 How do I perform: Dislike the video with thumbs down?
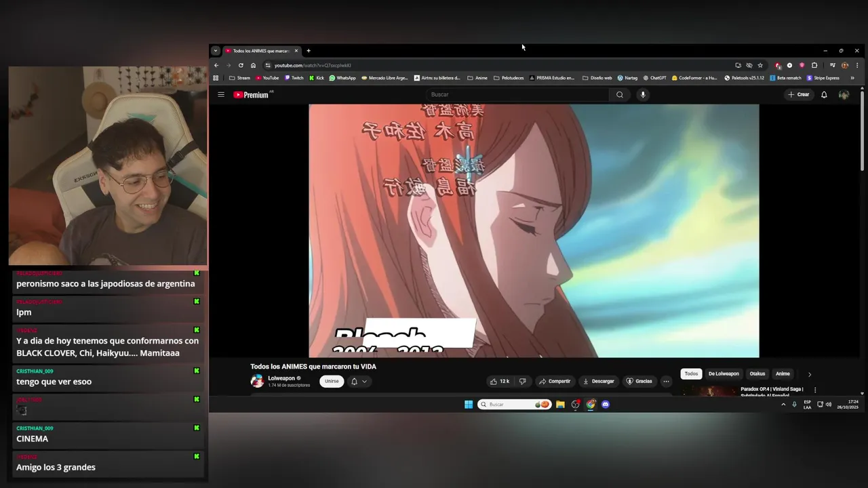pos(522,382)
